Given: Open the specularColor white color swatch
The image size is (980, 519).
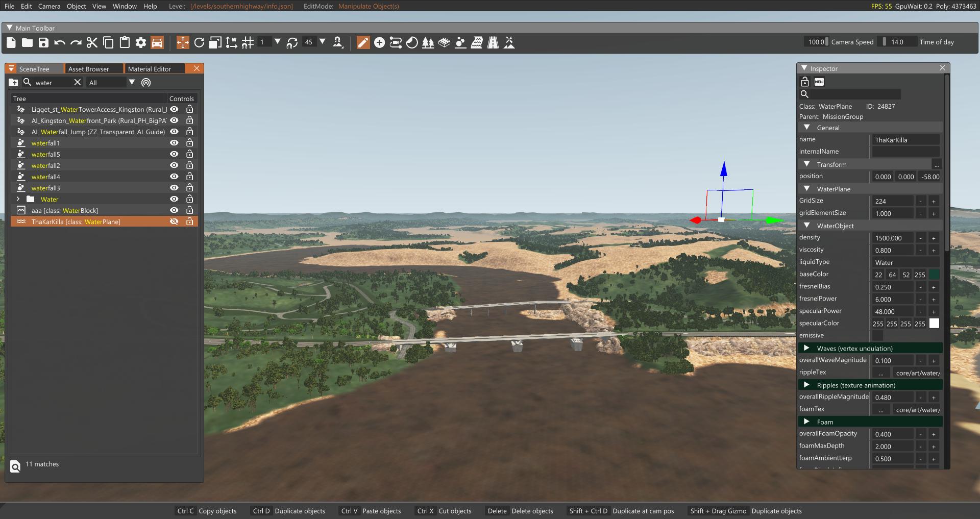Looking at the screenshot, I should 934,324.
